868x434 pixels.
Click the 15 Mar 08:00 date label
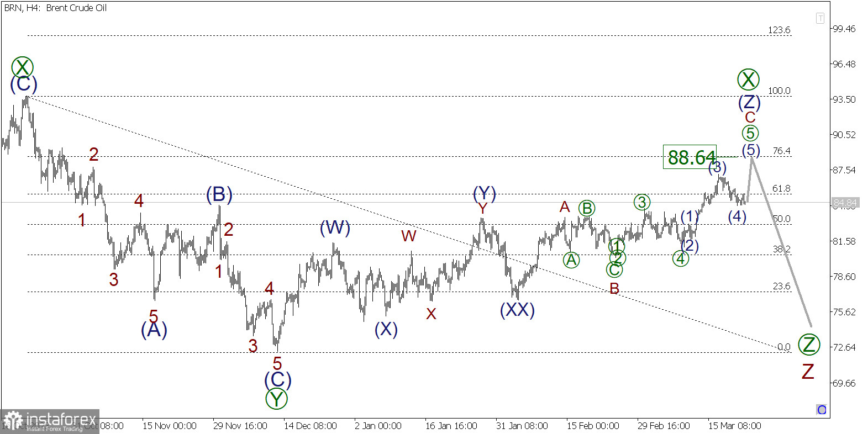click(734, 426)
